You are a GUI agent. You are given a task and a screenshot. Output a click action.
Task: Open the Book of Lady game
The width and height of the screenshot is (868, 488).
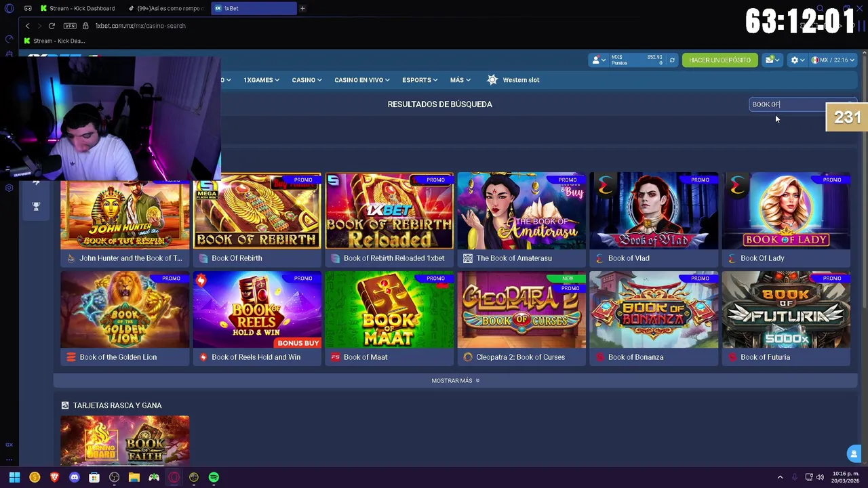[786, 211]
